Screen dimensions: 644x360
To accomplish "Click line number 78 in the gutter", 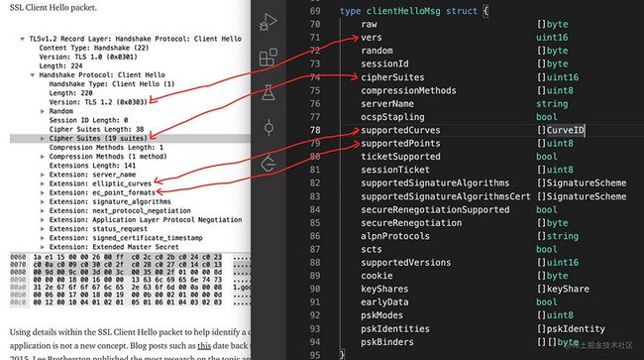I will [x=315, y=130].
